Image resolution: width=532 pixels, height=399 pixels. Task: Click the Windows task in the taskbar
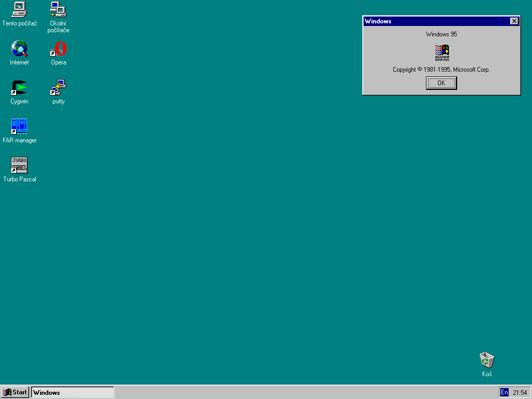pyautogui.click(x=73, y=392)
